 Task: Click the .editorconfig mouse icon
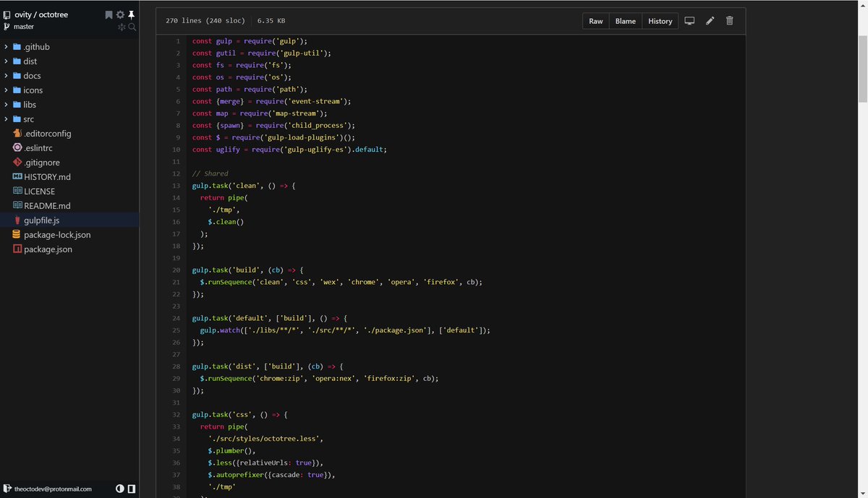tap(17, 134)
